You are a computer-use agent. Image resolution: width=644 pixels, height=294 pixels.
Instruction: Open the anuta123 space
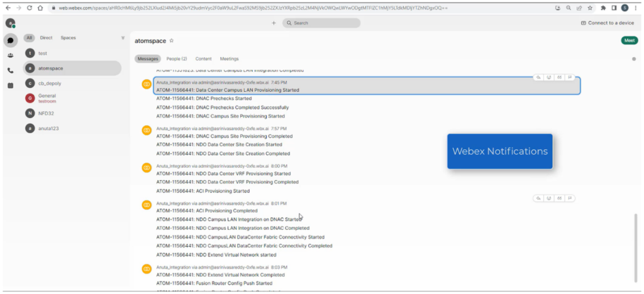coord(72,128)
